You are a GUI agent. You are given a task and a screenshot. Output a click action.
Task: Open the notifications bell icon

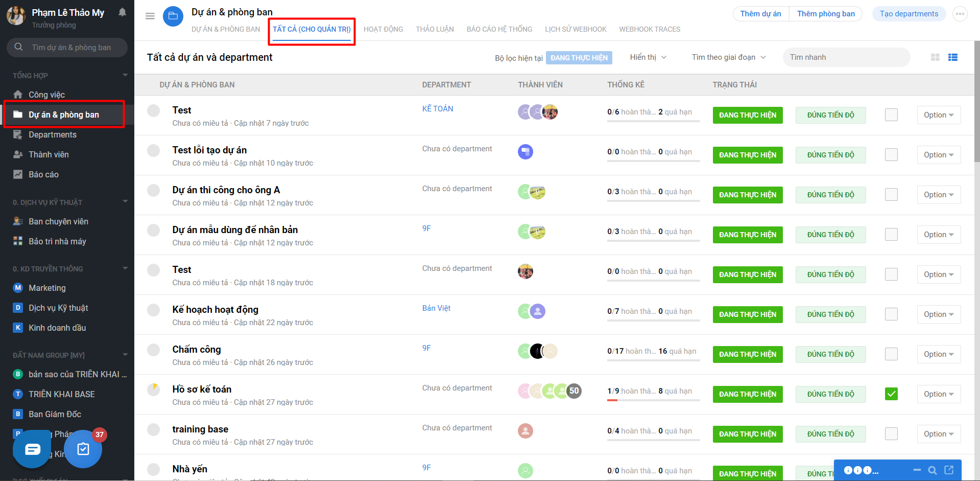[x=122, y=12]
